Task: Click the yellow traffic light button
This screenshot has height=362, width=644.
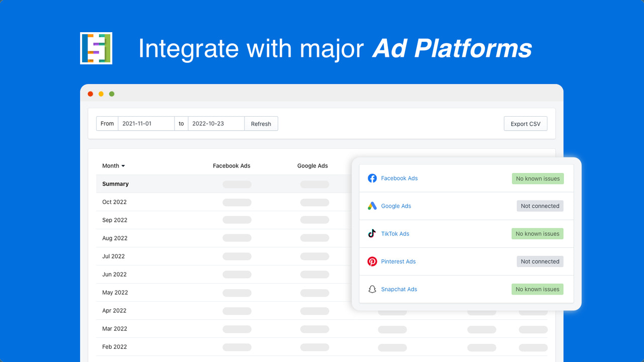Action: [101, 94]
